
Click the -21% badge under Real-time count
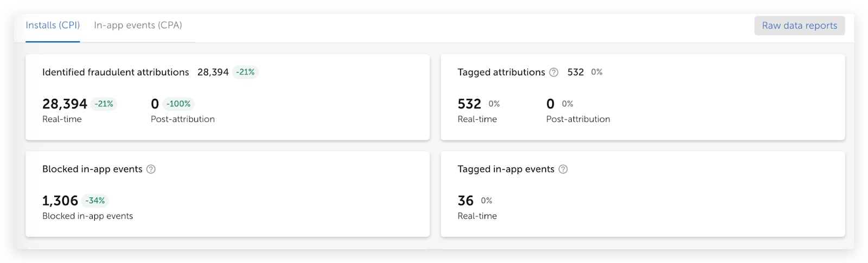(104, 104)
